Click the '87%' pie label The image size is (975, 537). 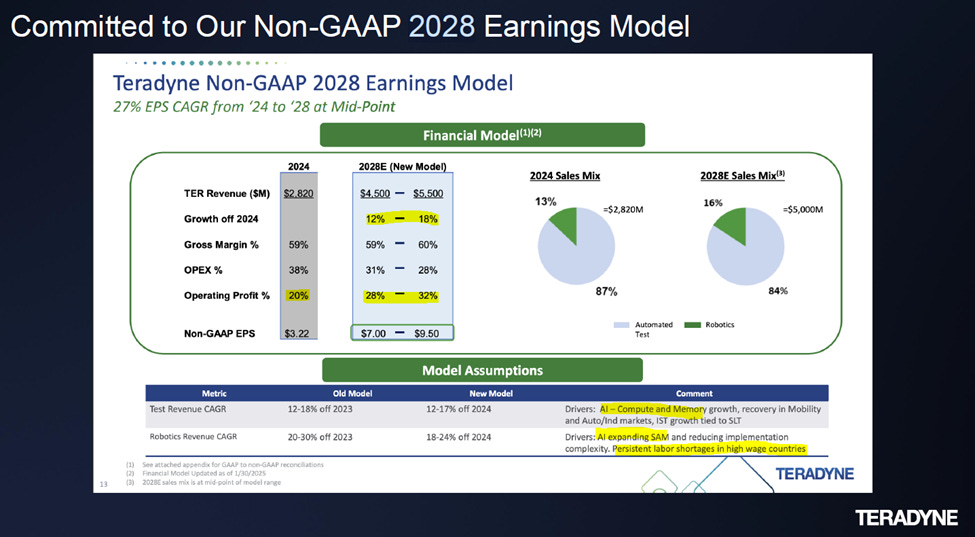pyautogui.click(x=608, y=292)
